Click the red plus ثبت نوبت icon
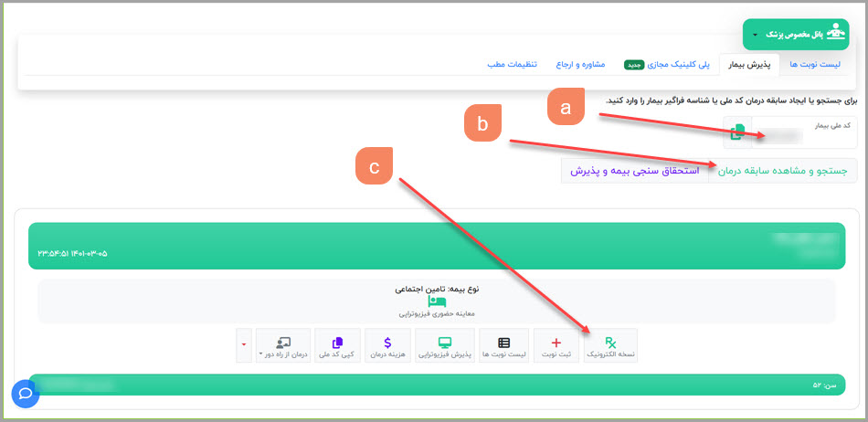Image resolution: width=868 pixels, height=422 pixels. tap(556, 343)
